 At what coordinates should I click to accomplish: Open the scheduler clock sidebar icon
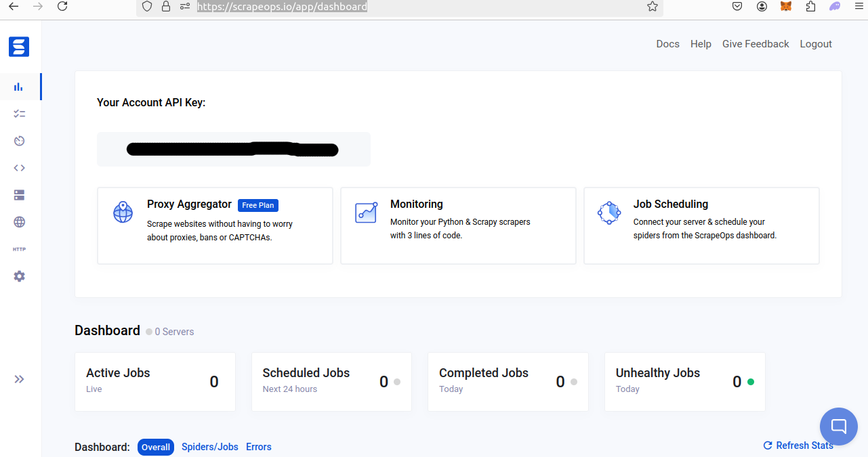19,141
